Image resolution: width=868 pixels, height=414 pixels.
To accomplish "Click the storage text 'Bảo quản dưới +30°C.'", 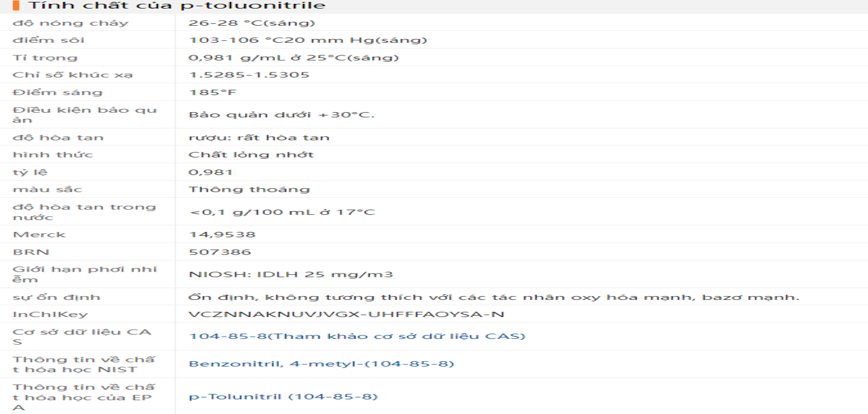I will (282, 115).
